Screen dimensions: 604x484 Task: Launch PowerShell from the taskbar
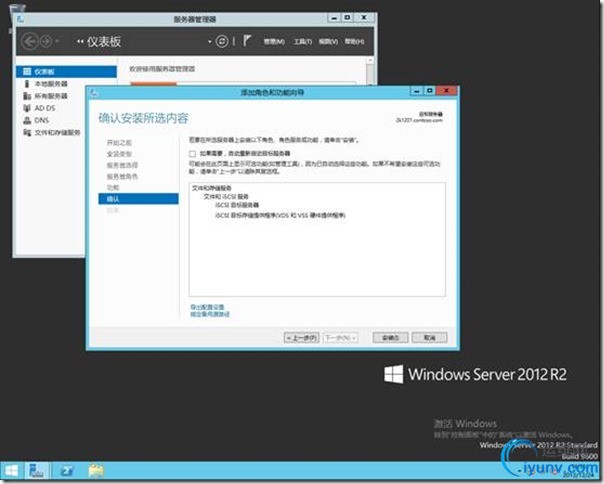tap(67, 471)
